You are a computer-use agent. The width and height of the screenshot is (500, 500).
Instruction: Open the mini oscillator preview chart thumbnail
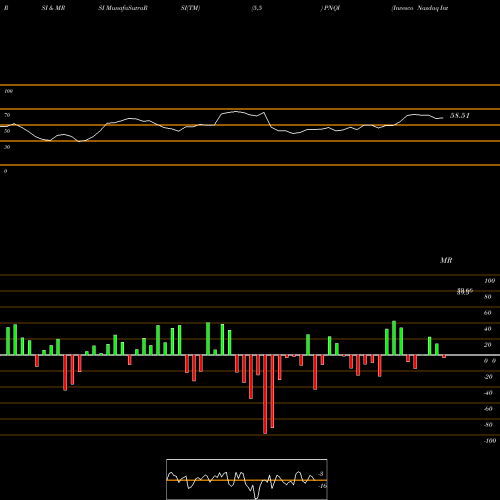pyautogui.click(x=247, y=479)
